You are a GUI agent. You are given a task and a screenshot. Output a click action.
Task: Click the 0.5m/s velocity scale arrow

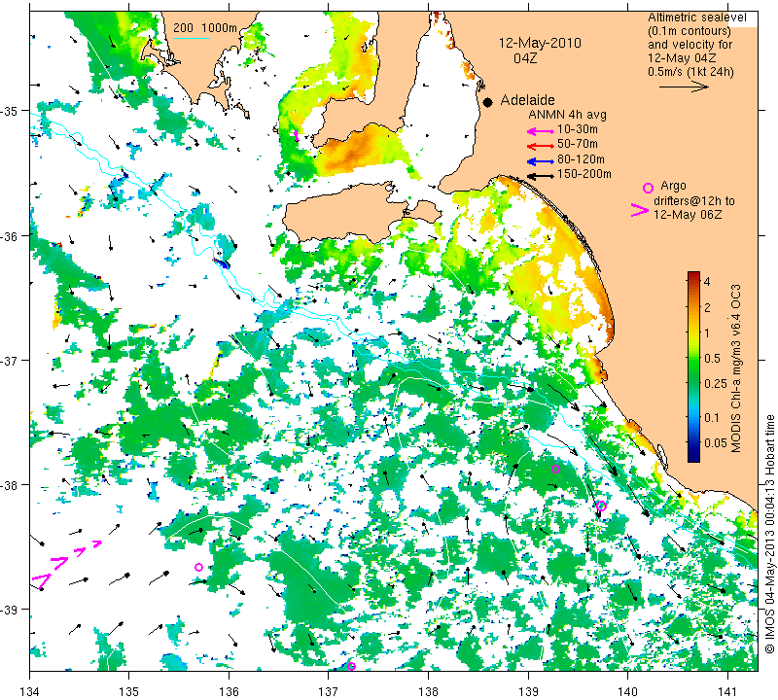point(686,87)
